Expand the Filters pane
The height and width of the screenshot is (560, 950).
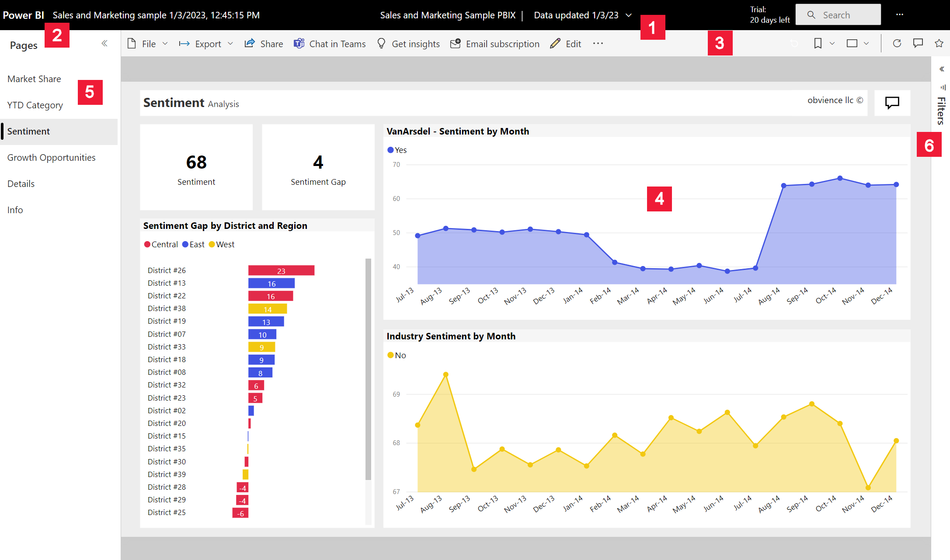[x=942, y=69]
